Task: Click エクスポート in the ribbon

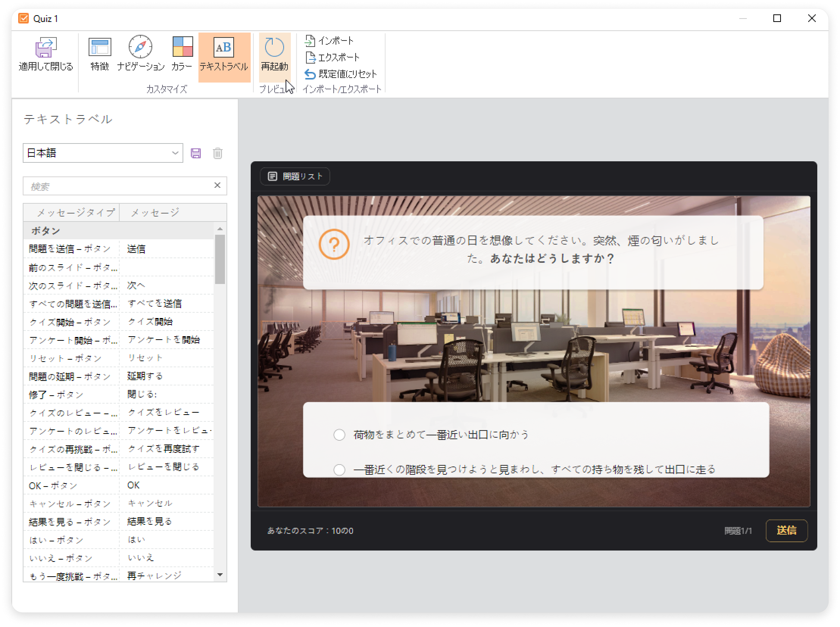Action: click(333, 57)
